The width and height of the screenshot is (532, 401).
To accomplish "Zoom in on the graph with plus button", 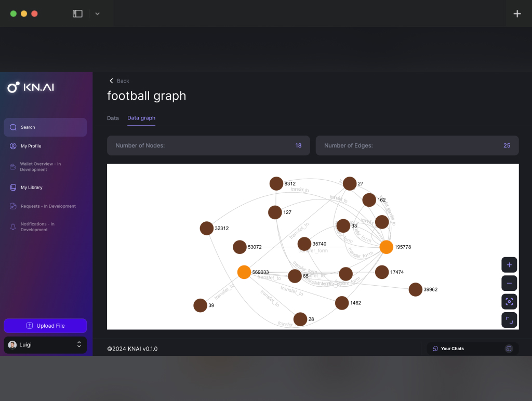I will (x=509, y=265).
